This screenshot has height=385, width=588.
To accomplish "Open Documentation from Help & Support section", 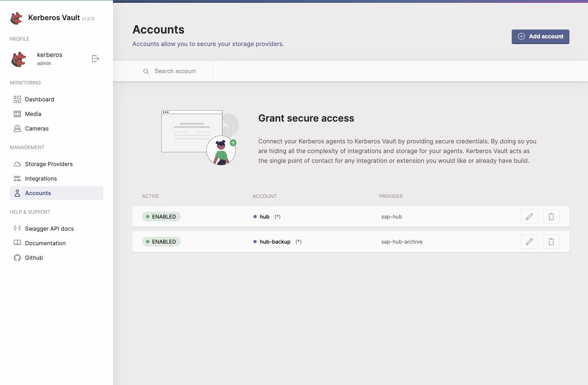I will [45, 243].
